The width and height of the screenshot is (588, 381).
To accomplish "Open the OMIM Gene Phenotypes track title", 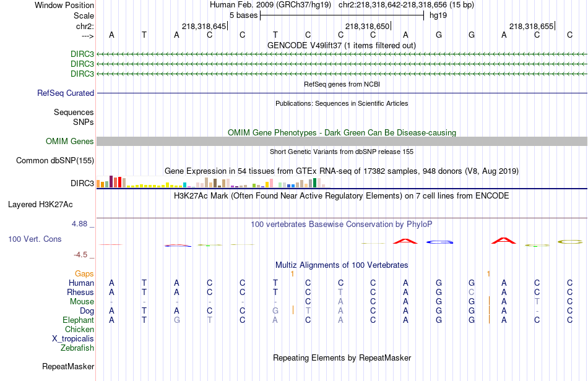I will (x=342, y=132).
